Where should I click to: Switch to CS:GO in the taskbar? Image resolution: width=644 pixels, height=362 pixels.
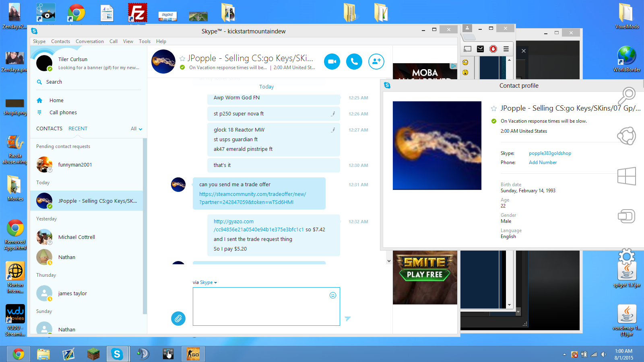[193, 354]
